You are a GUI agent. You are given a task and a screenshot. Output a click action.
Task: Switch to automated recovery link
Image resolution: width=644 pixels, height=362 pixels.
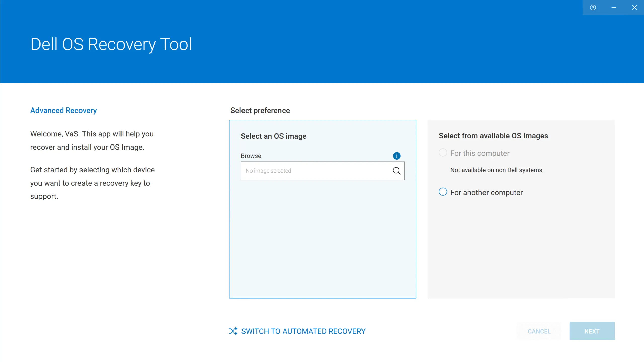pyautogui.click(x=303, y=331)
